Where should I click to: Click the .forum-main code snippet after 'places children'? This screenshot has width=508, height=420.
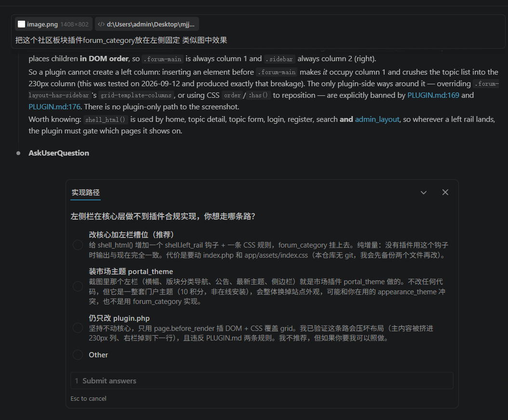tap(162, 59)
